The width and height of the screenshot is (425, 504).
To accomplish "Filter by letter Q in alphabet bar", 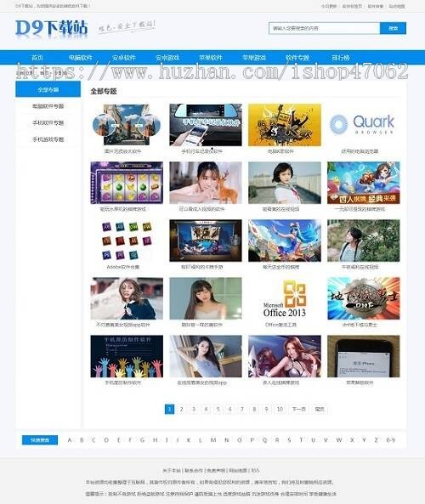I will (x=264, y=440).
